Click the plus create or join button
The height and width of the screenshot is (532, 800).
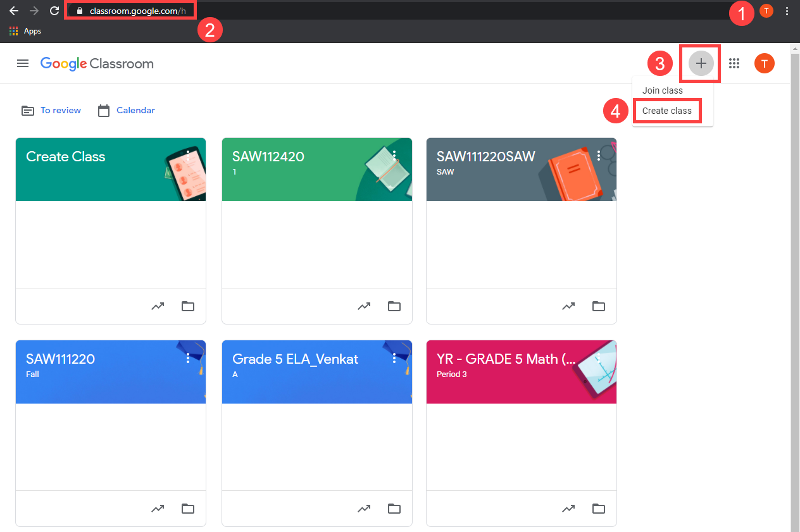coord(701,63)
